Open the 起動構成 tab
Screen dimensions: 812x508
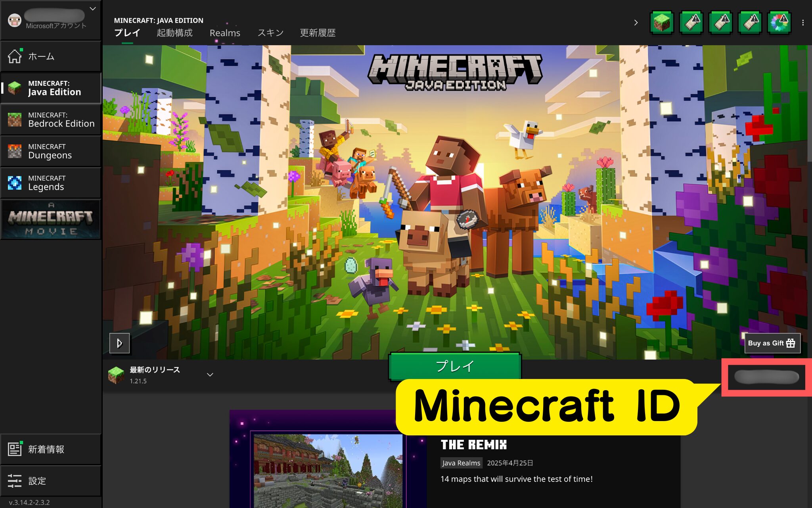174,33
